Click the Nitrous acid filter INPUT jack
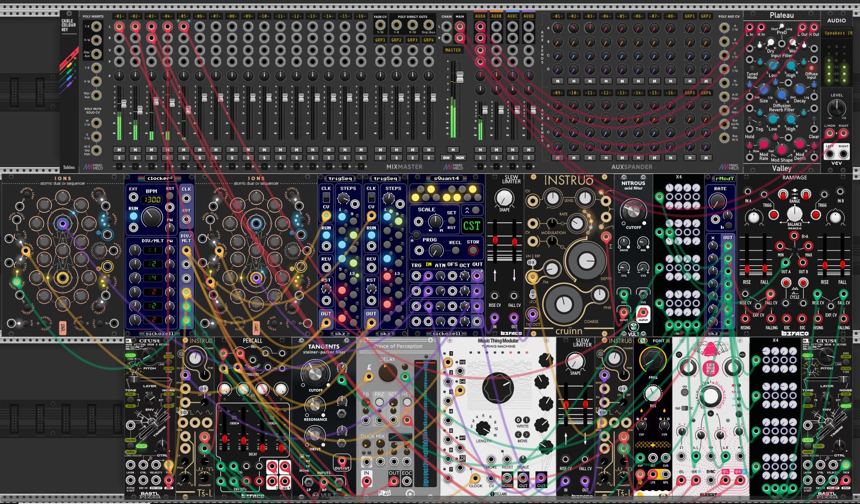The image size is (860, 504). pyautogui.click(x=624, y=312)
